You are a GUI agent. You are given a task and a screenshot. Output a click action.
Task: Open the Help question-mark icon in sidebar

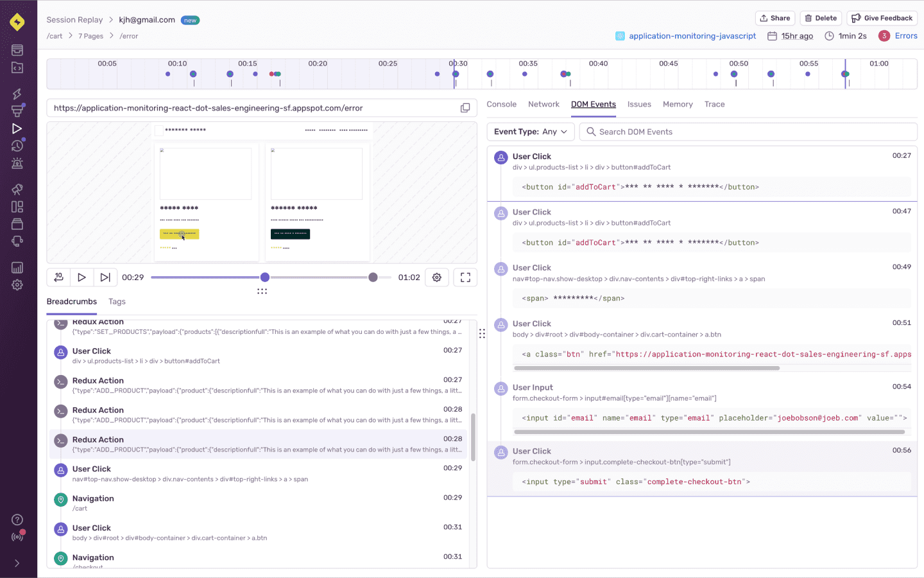17,520
